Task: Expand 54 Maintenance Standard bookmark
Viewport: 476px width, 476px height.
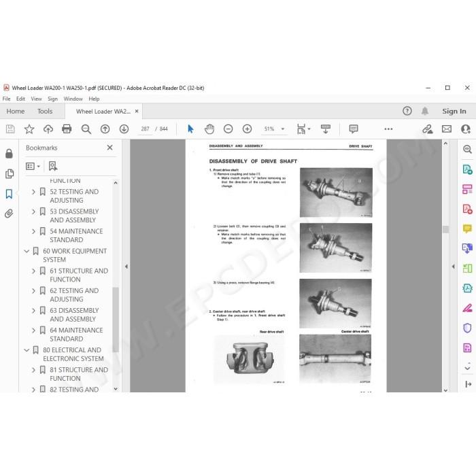Action: pyautogui.click(x=33, y=231)
